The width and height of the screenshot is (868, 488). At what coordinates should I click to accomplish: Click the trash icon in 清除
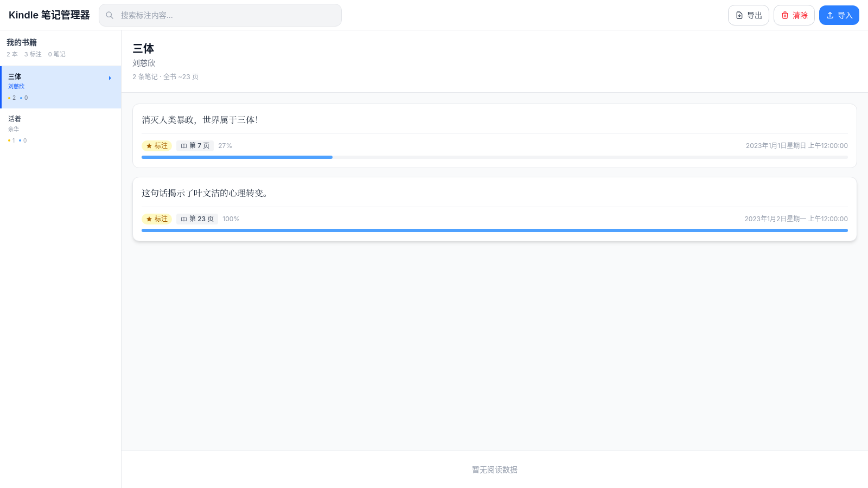click(785, 15)
